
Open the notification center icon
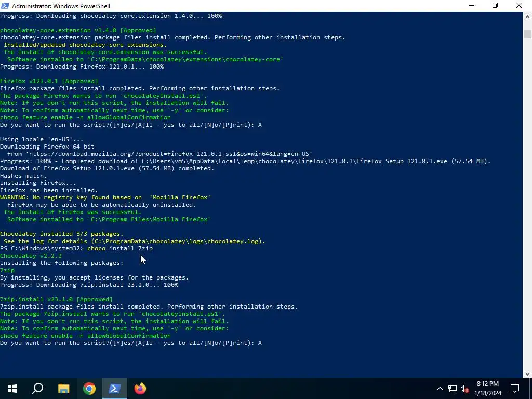tap(515, 389)
